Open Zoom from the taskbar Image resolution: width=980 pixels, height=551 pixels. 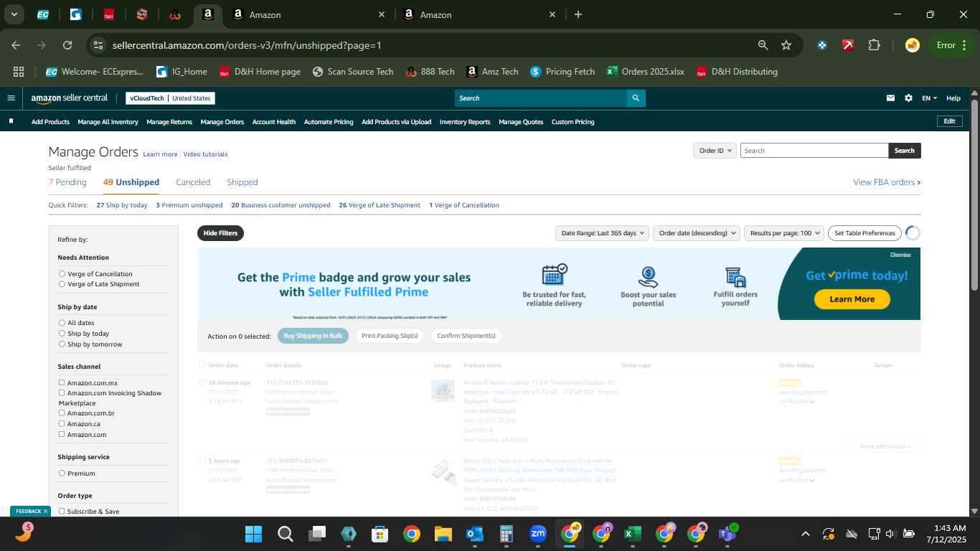click(x=537, y=534)
